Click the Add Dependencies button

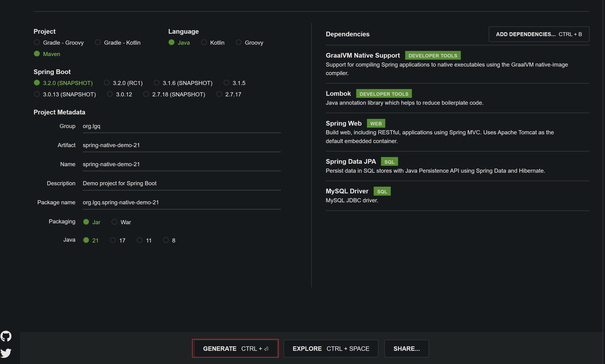pyautogui.click(x=539, y=34)
